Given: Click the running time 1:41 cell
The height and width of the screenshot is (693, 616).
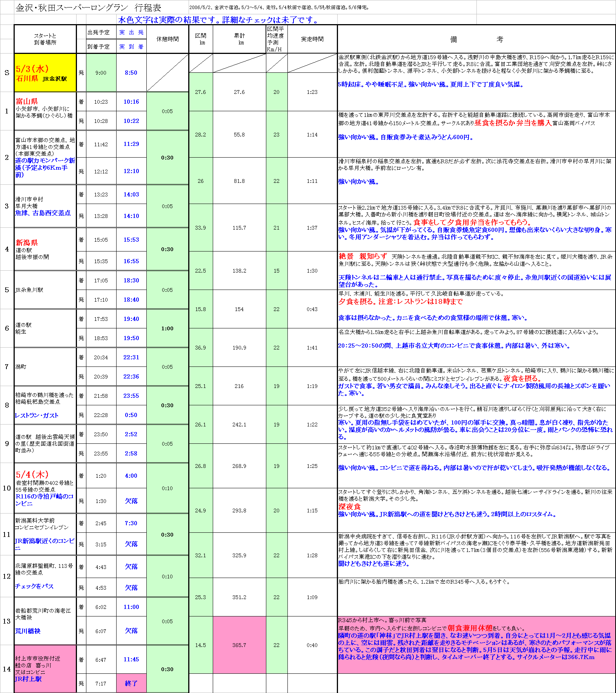Looking at the screenshot, I should pyautogui.click(x=312, y=348).
